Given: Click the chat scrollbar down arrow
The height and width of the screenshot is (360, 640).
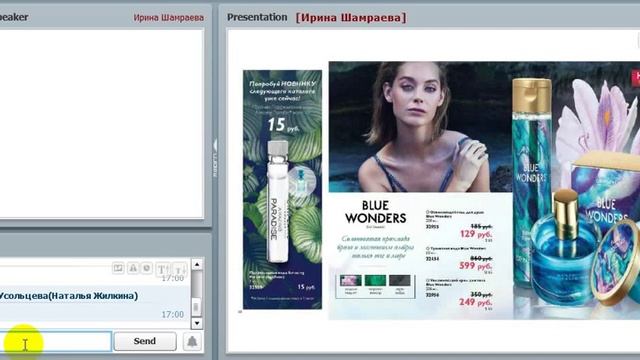Looking at the screenshot, I should [197, 324].
